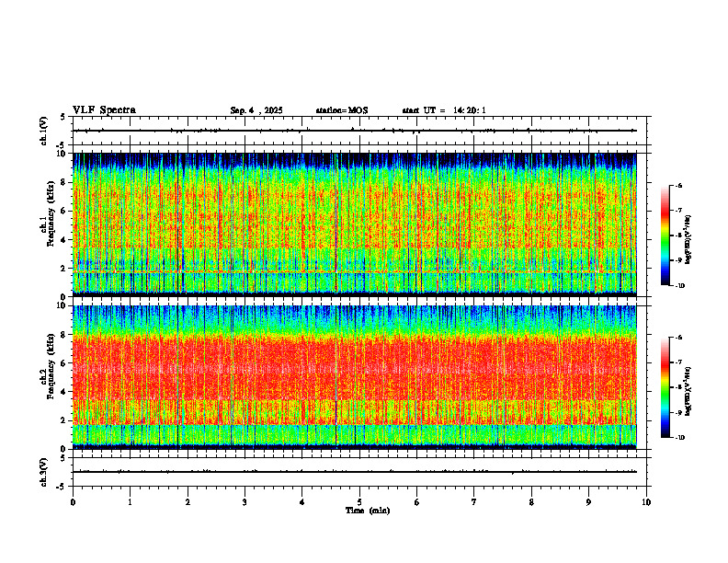Viewport: 728px width, 563px height.
Task: Click the "-5" tick on the ch.3(V) axis
Action: [x=62, y=487]
